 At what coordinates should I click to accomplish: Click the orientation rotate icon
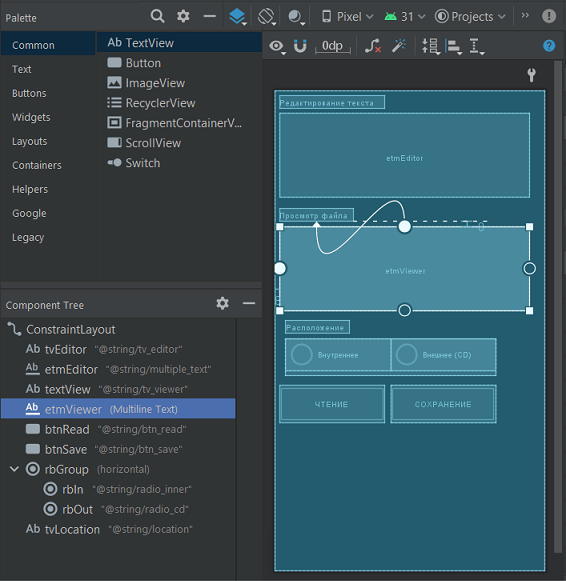pyautogui.click(x=267, y=16)
